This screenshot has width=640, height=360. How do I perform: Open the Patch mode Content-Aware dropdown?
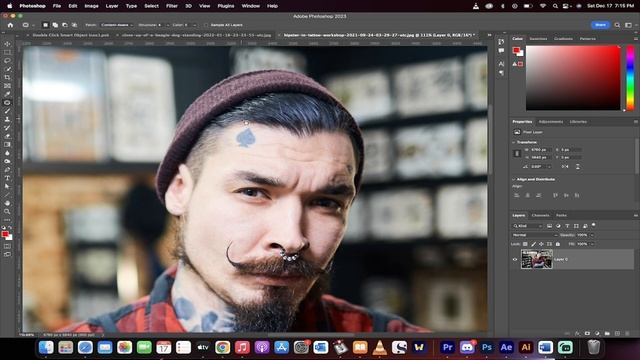(117, 25)
